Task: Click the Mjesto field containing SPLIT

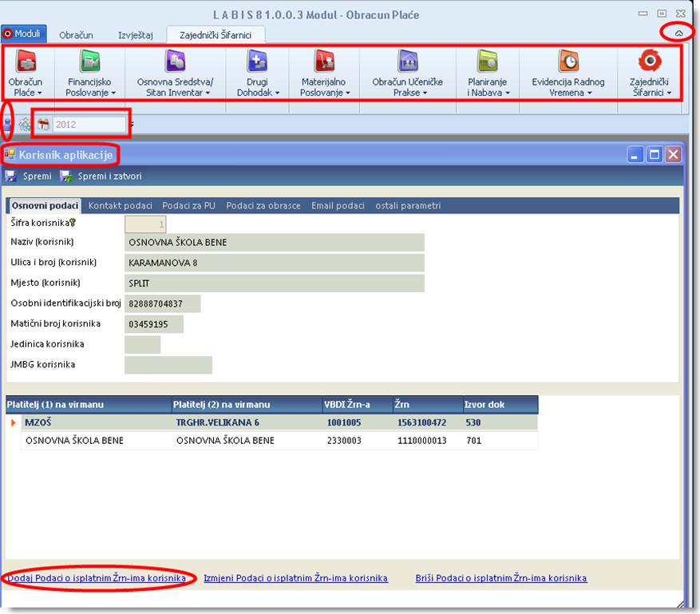Action: point(274,283)
